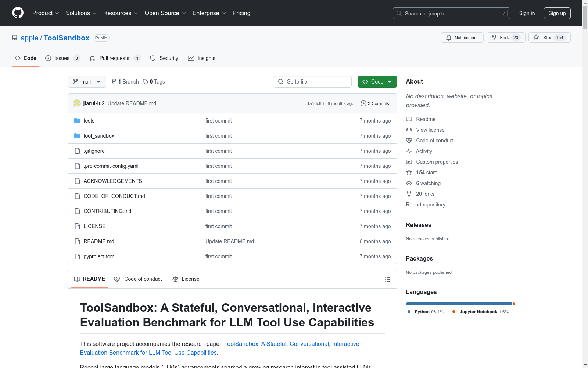Switch to the License tab in README panel

[186, 279]
